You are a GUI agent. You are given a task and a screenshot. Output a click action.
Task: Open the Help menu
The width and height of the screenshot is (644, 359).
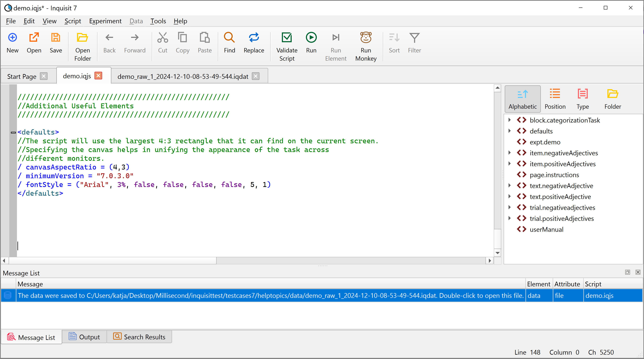[x=180, y=21]
